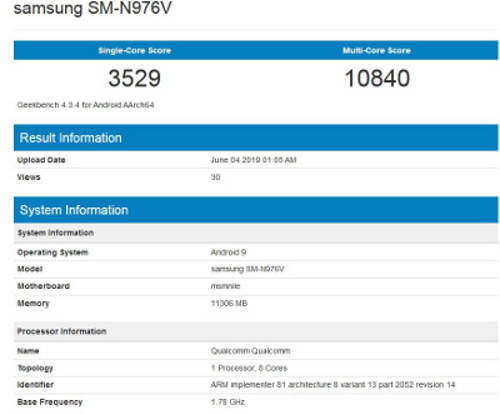Select the Operating System label
Viewport: 500px width, 415px height.
(53, 252)
